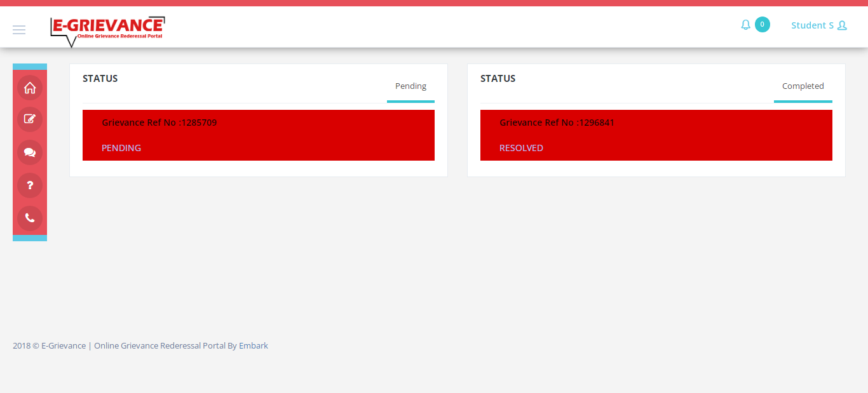
Task: Click the RESOLVED status label
Action: [521, 148]
